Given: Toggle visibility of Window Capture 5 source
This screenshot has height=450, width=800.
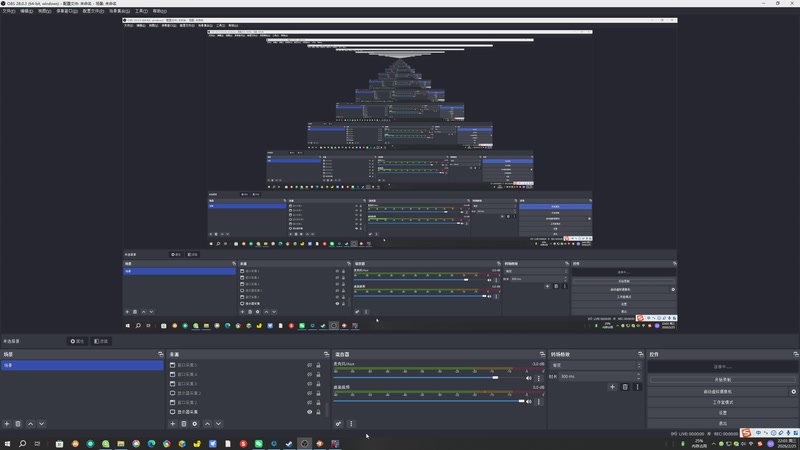Looking at the screenshot, I should (309, 365).
